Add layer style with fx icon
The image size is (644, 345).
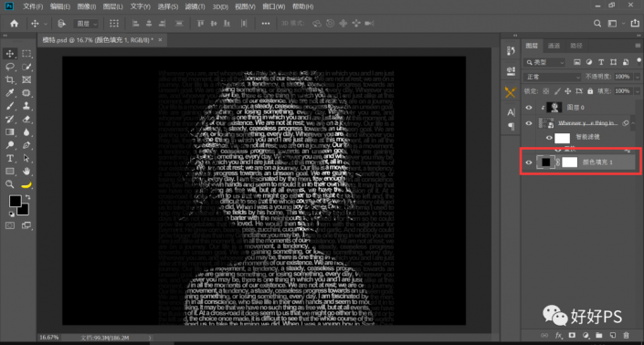coord(558,335)
